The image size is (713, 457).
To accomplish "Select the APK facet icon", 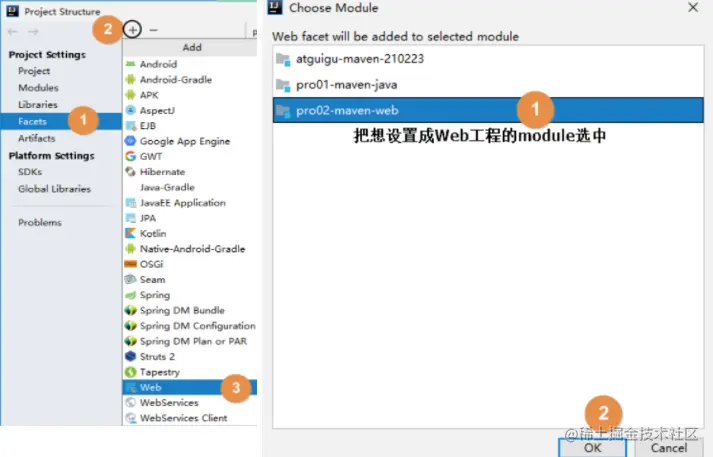I will (131, 95).
